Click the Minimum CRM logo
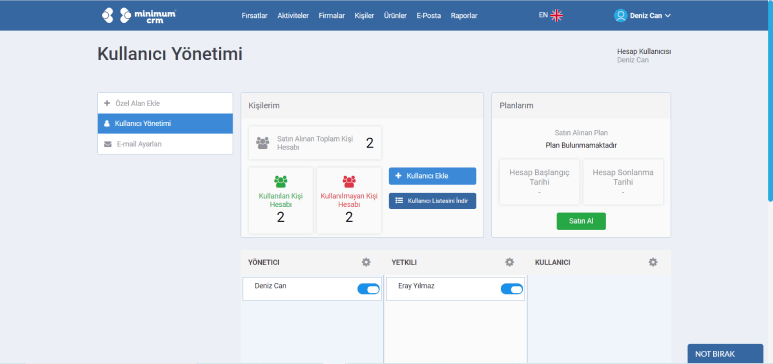Image resolution: width=773 pixels, height=364 pixels. [x=139, y=15]
